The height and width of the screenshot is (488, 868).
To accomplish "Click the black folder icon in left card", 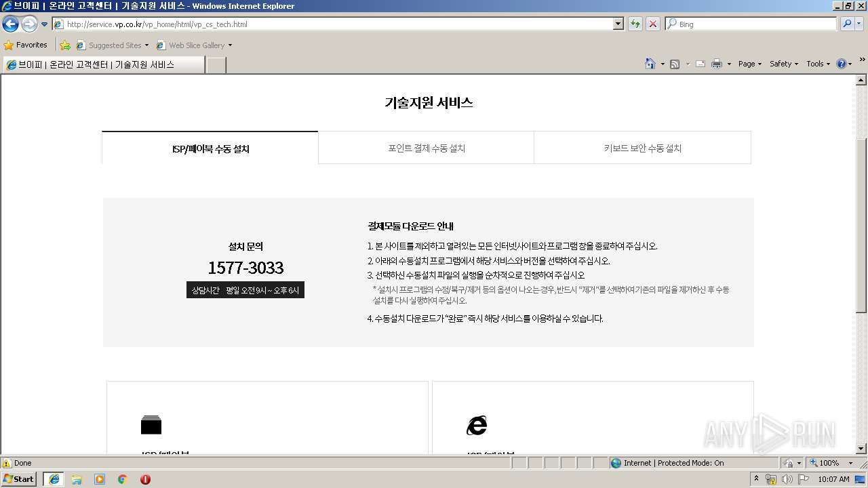I will coord(151,424).
